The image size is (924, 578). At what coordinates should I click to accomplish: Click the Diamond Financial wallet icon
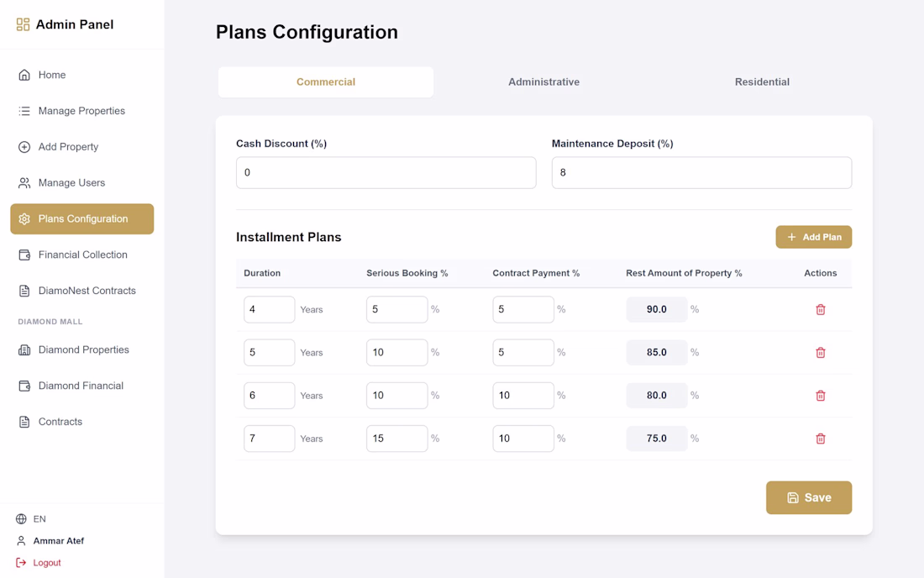(24, 386)
